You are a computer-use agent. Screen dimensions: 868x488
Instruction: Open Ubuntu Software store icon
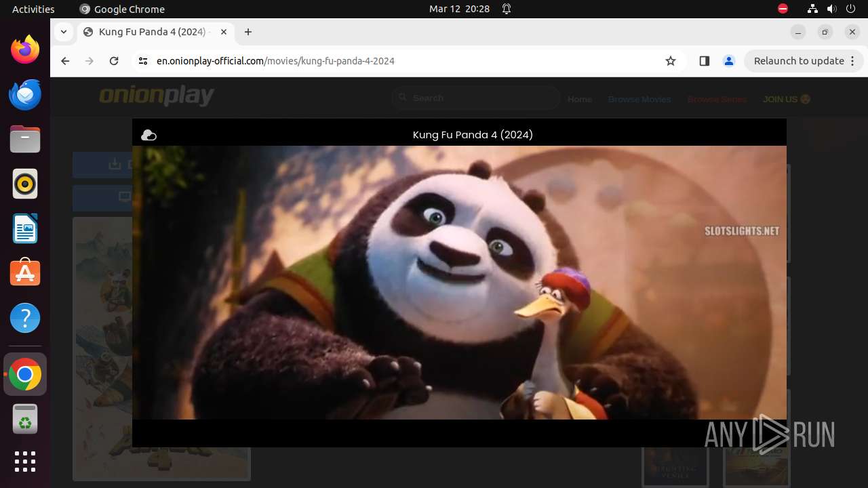pyautogui.click(x=25, y=273)
